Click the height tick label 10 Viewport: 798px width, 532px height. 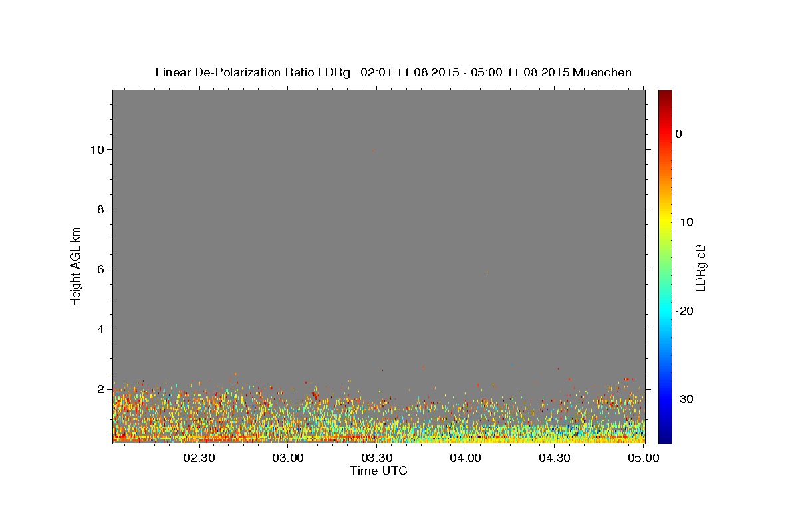click(98, 150)
